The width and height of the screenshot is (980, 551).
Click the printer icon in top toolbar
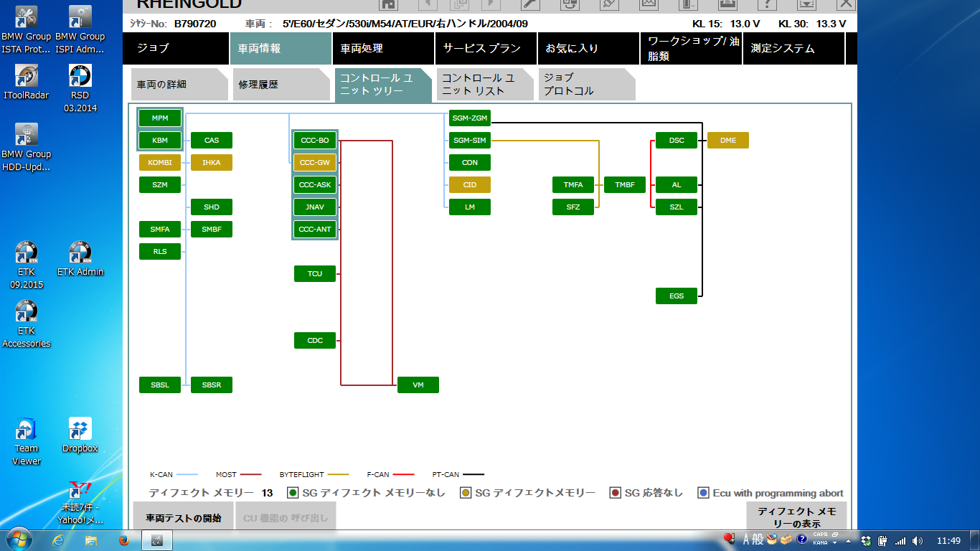coord(727,4)
